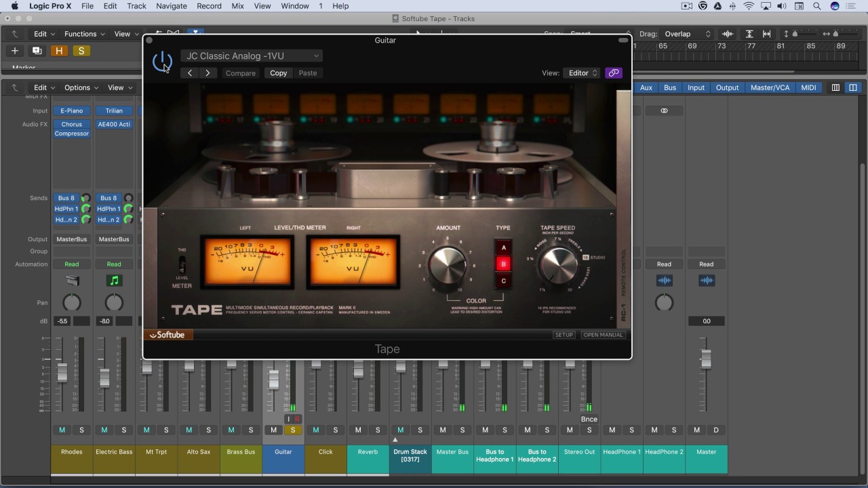Open the tracks area View menu

[x=126, y=34]
